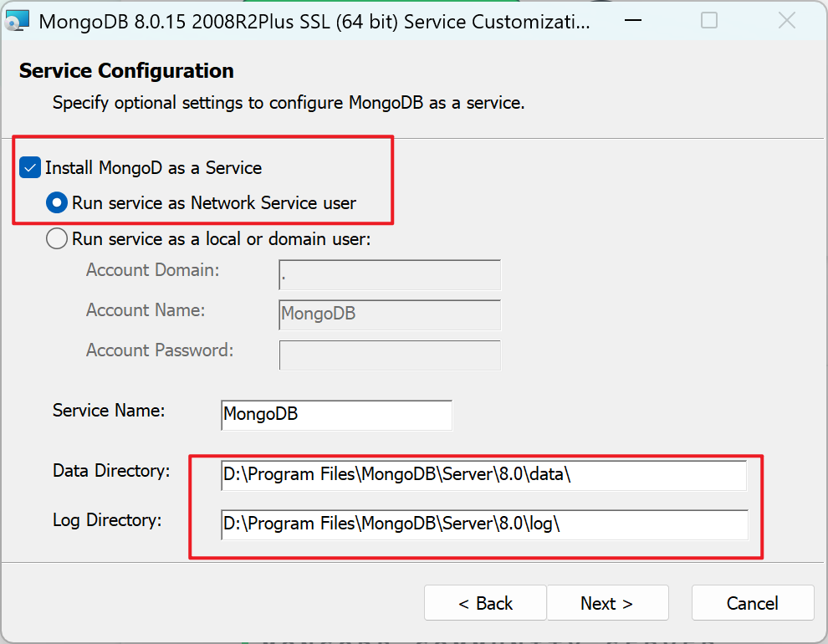This screenshot has width=828, height=644.
Task: Click the Account Password field
Action: pyautogui.click(x=390, y=355)
